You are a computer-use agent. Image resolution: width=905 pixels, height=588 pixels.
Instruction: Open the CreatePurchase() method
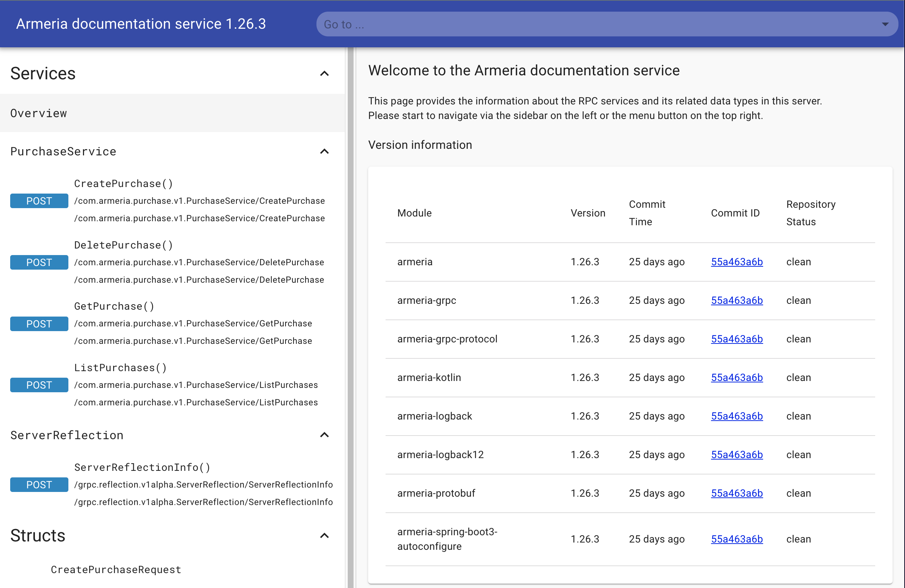[124, 184]
